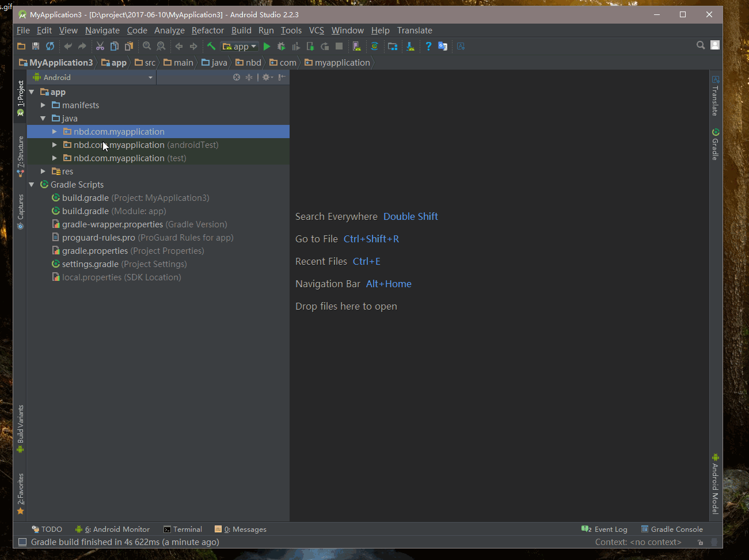749x560 pixels.
Task: Click the Cut scissors icon
Action: (x=100, y=46)
